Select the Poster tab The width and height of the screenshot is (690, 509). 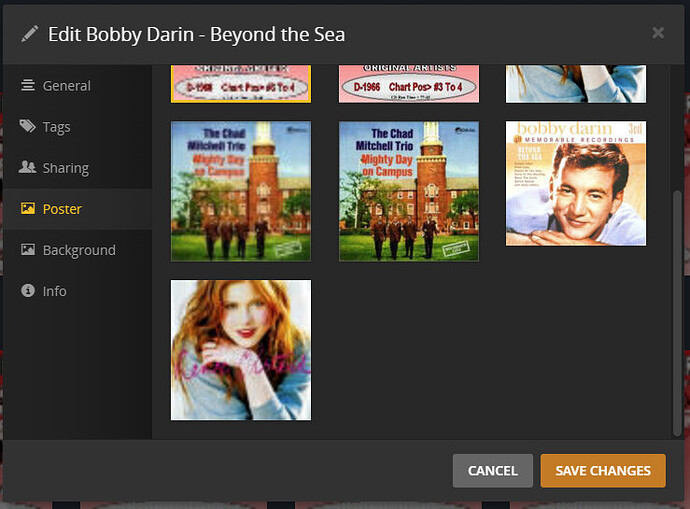77,209
